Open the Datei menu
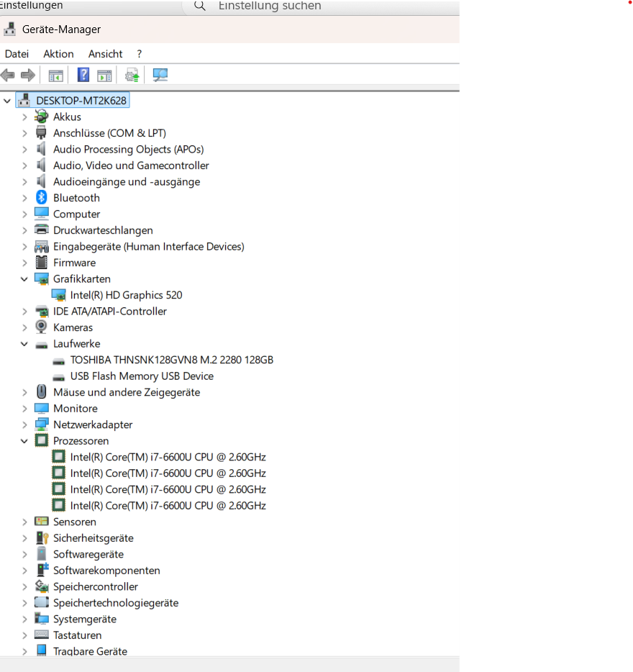633x672 pixels. [x=17, y=54]
